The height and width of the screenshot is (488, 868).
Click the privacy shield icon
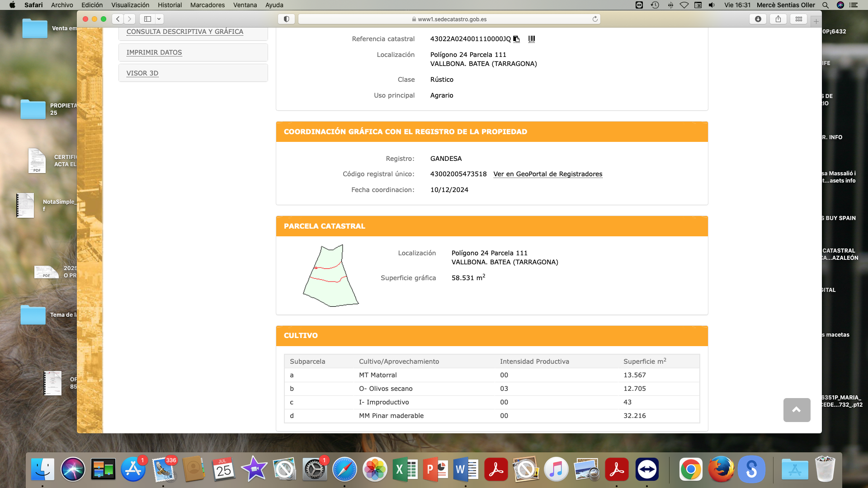286,19
